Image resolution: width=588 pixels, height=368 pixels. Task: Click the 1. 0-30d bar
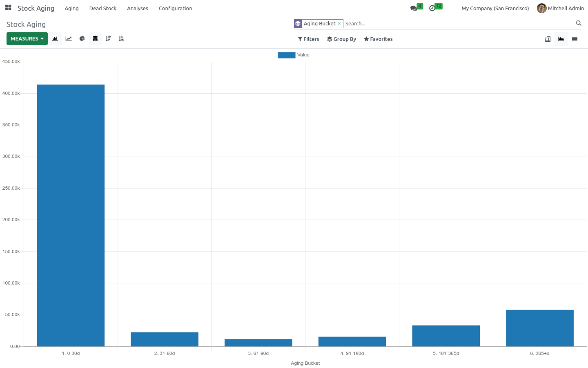71,215
